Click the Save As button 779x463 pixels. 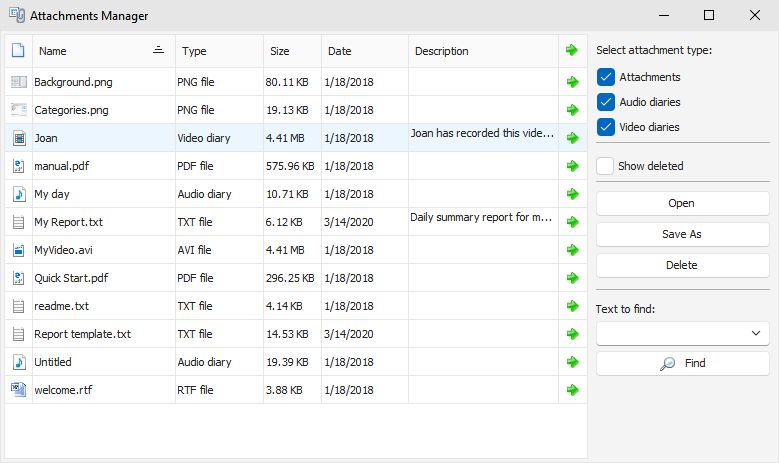[x=683, y=234]
